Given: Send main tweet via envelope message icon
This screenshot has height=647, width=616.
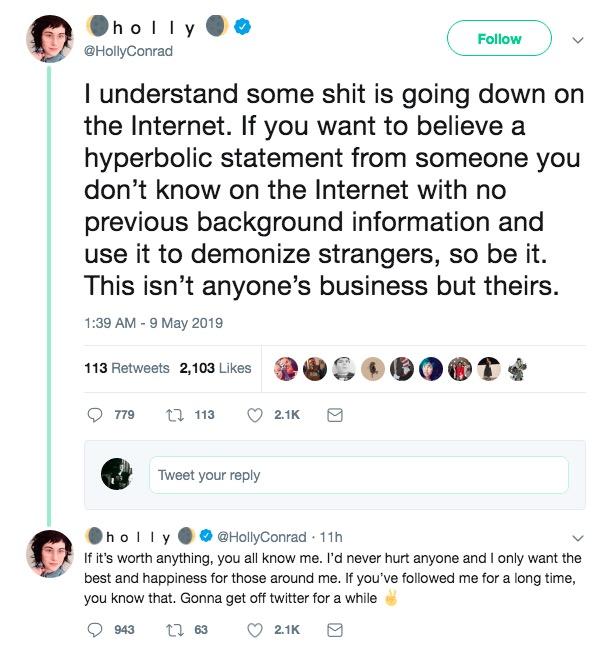Looking at the screenshot, I should pyautogui.click(x=336, y=415).
